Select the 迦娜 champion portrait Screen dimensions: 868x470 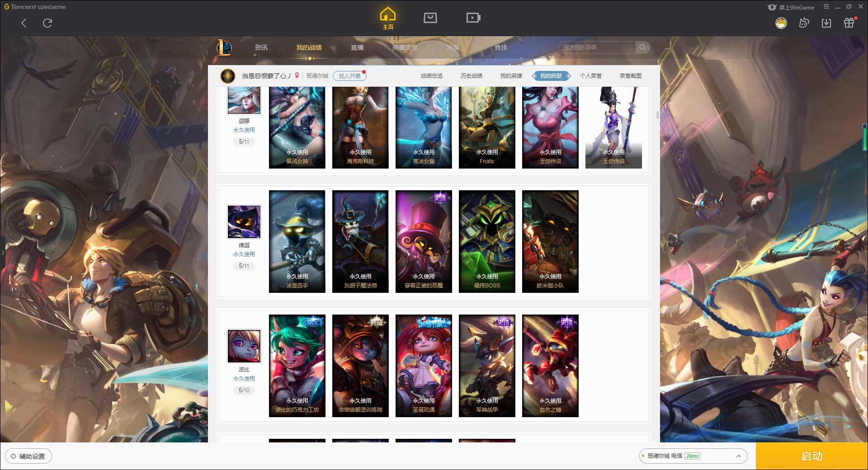(244, 100)
